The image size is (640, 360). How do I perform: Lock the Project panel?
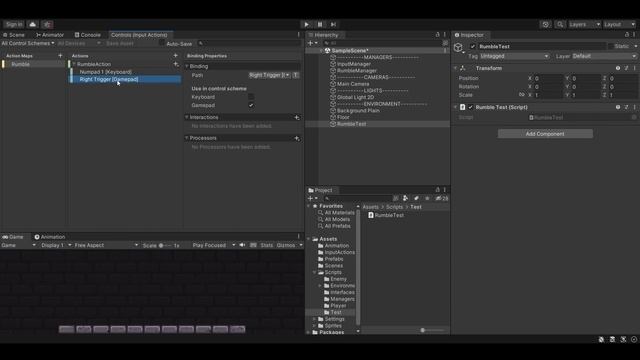coord(438,190)
